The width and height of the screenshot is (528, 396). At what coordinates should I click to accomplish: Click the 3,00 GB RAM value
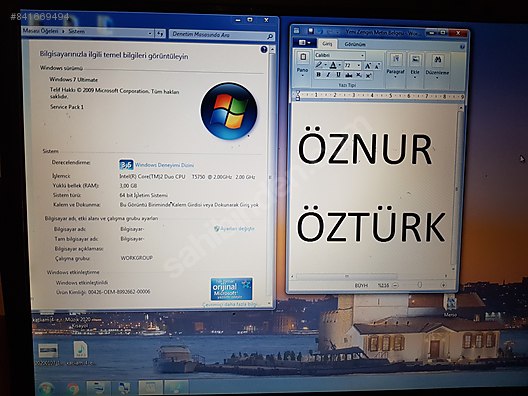pyautogui.click(x=128, y=186)
